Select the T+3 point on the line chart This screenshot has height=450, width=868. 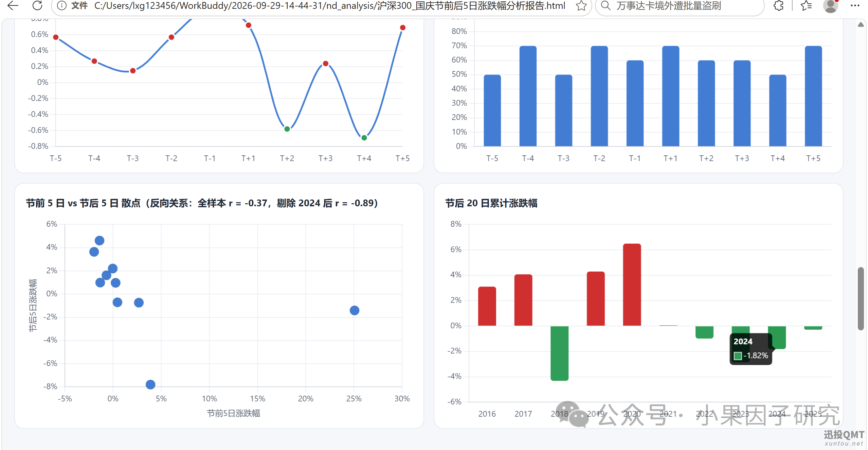(326, 64)
